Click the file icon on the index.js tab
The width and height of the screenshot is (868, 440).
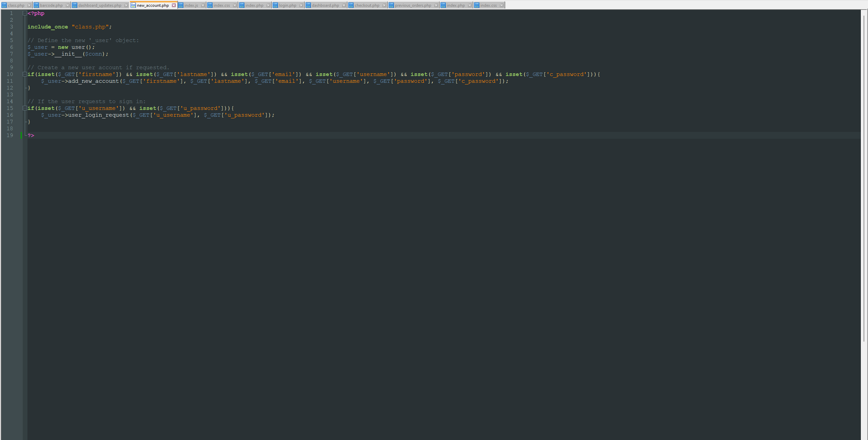tap(180, 5)
